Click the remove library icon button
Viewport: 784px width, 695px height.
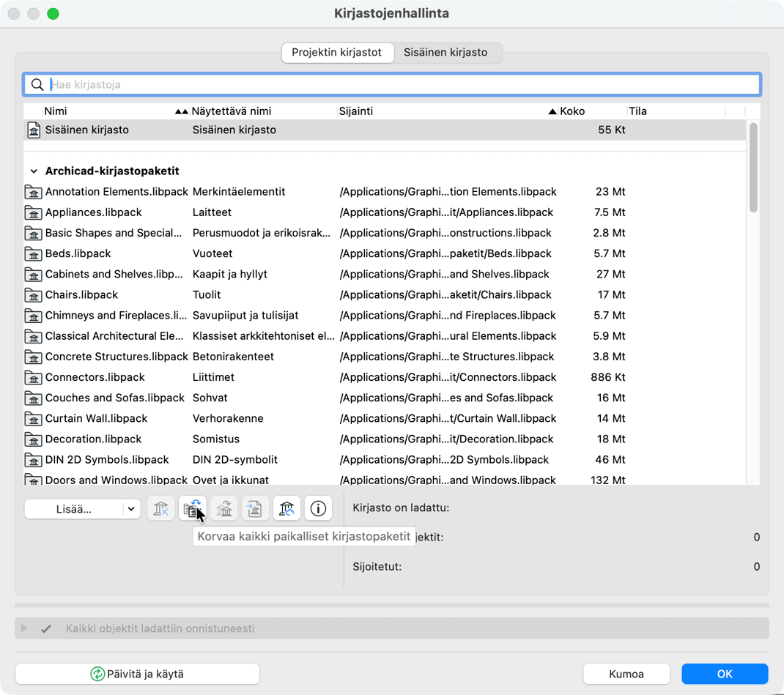160,508
